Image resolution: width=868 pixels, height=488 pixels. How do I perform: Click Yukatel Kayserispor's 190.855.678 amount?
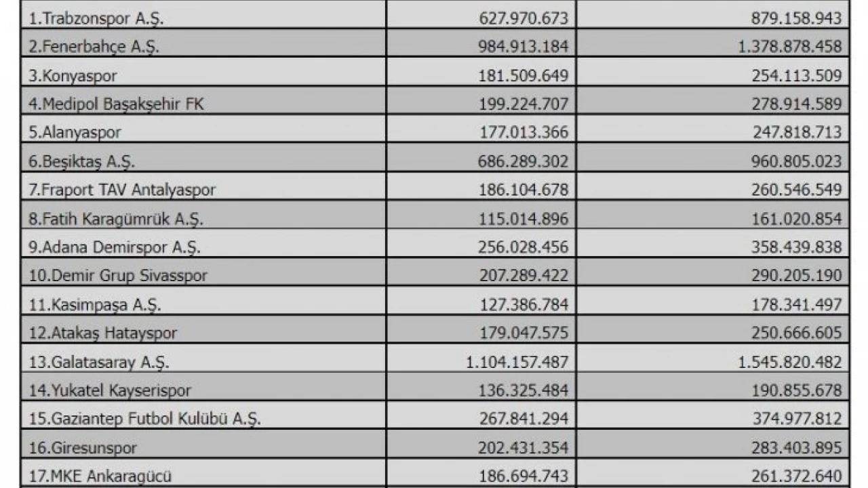coord(796,391)
